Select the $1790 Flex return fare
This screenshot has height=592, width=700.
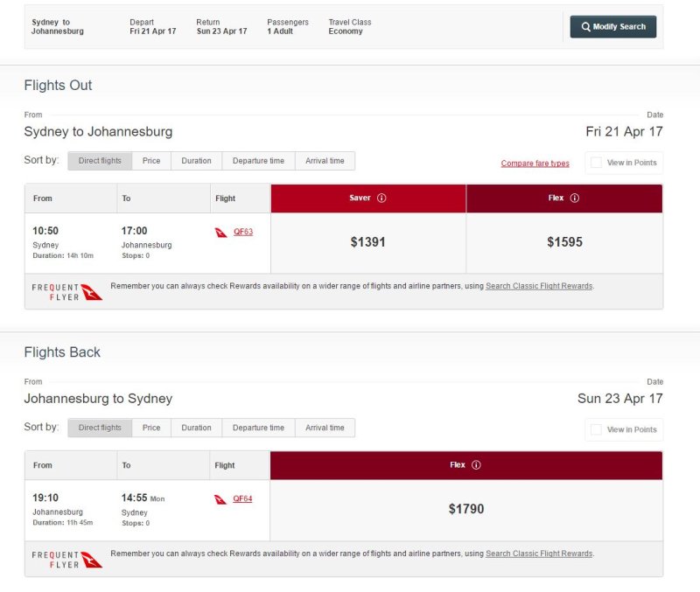pyautogui.click(x=466, y=509)
